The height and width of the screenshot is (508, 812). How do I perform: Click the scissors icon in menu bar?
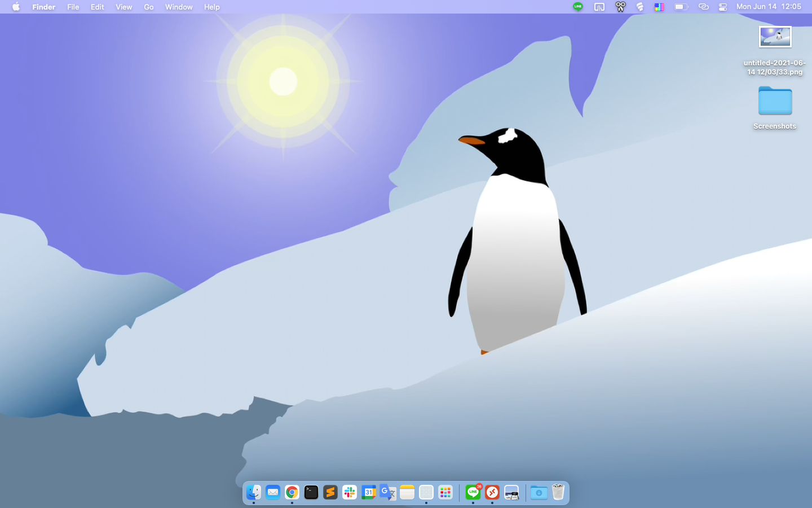point(620,7)
